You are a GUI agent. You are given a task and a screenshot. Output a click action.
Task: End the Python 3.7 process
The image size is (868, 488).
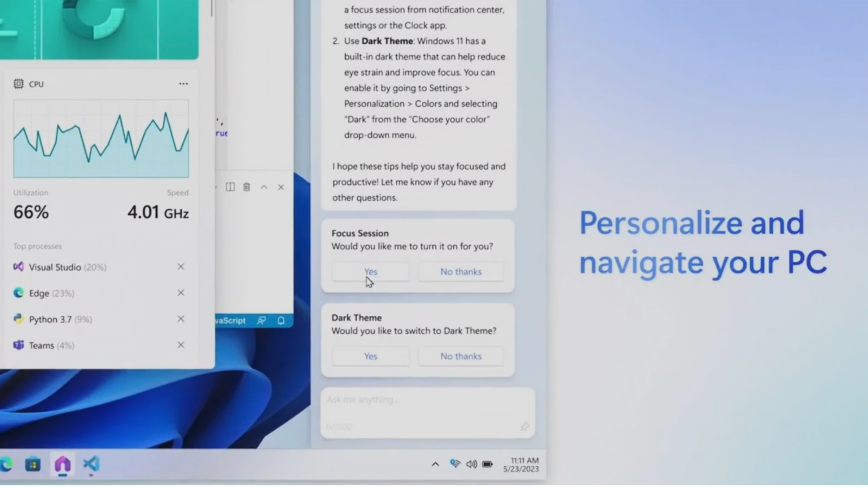point(180,319)
